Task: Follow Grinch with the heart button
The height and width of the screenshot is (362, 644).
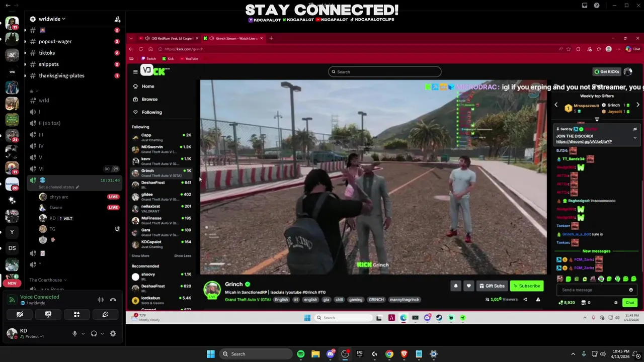Action: pyautogui.click(x=468, y=286)
